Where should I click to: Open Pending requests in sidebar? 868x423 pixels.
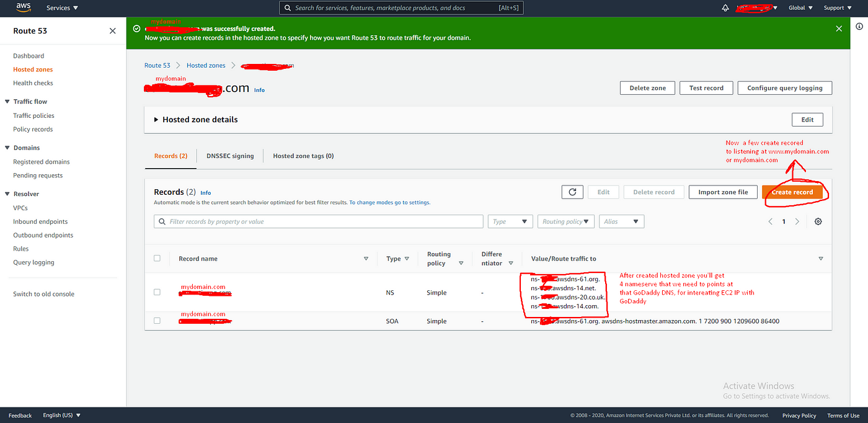tap(38, 176)
